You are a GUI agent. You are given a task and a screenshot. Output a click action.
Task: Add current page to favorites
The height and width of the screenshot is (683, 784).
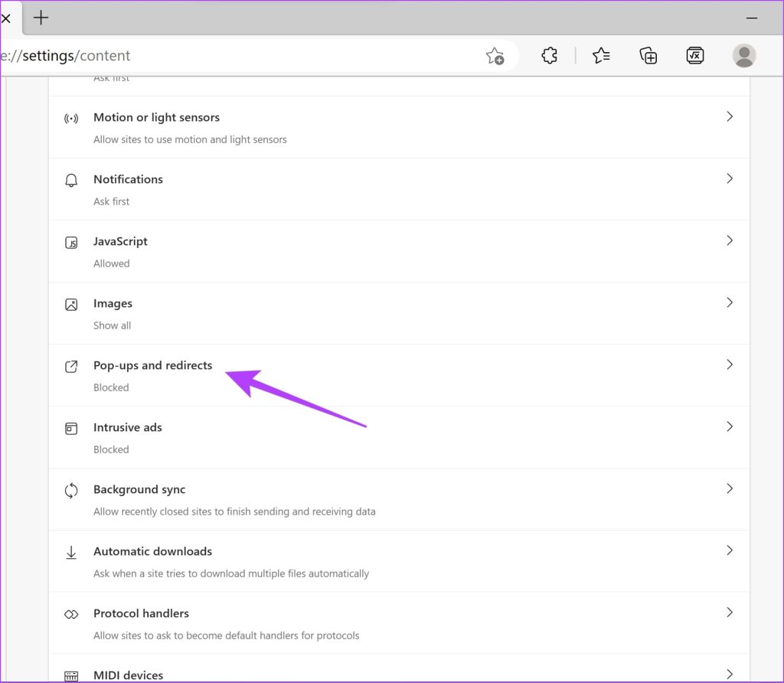tap(495, 55)
